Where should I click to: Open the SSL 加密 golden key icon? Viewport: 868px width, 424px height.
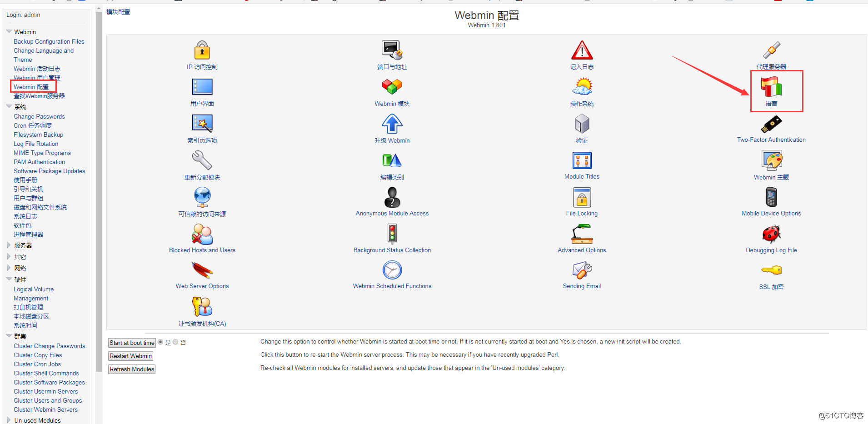click(x=771, y=270)
